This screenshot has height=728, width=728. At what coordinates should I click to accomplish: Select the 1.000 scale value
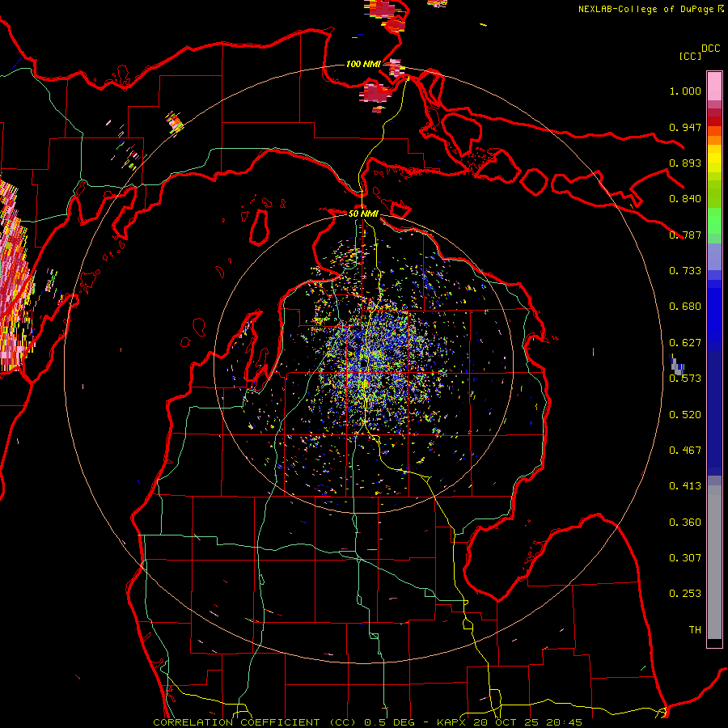(x=685, y=91)
